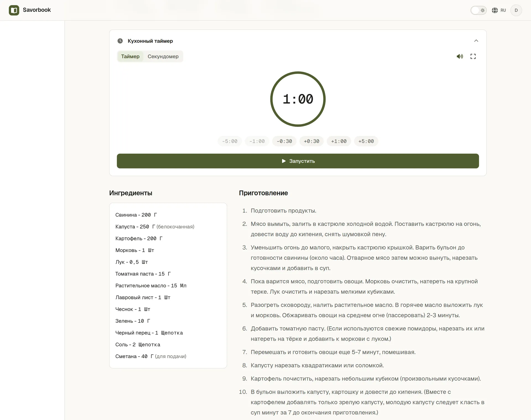Viewport: 531px width, 420px height.
Task: Click ingredient Сметана - 40 Г
Action: click(x=151, y=356)
